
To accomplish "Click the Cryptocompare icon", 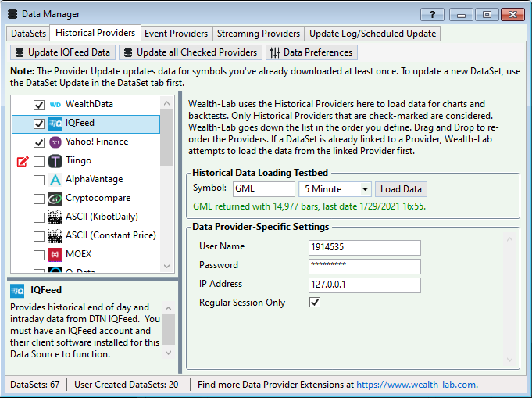I will 55,199.
